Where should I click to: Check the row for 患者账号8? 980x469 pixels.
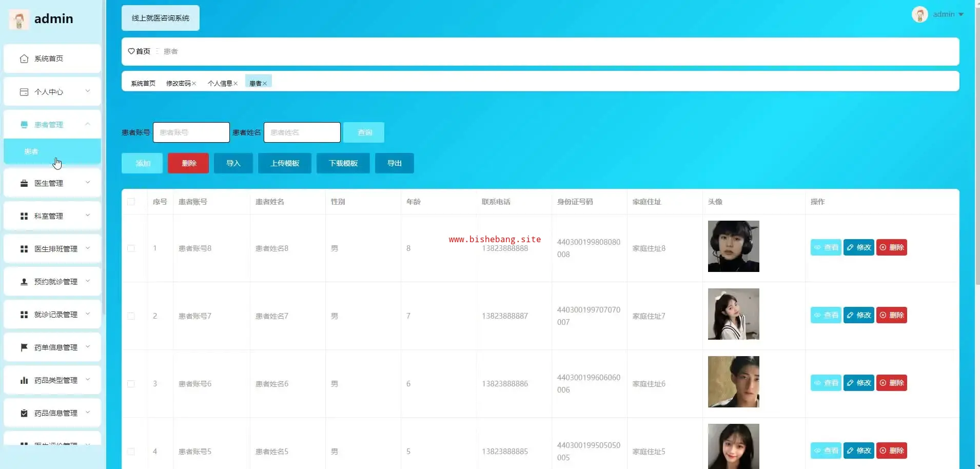131,248
